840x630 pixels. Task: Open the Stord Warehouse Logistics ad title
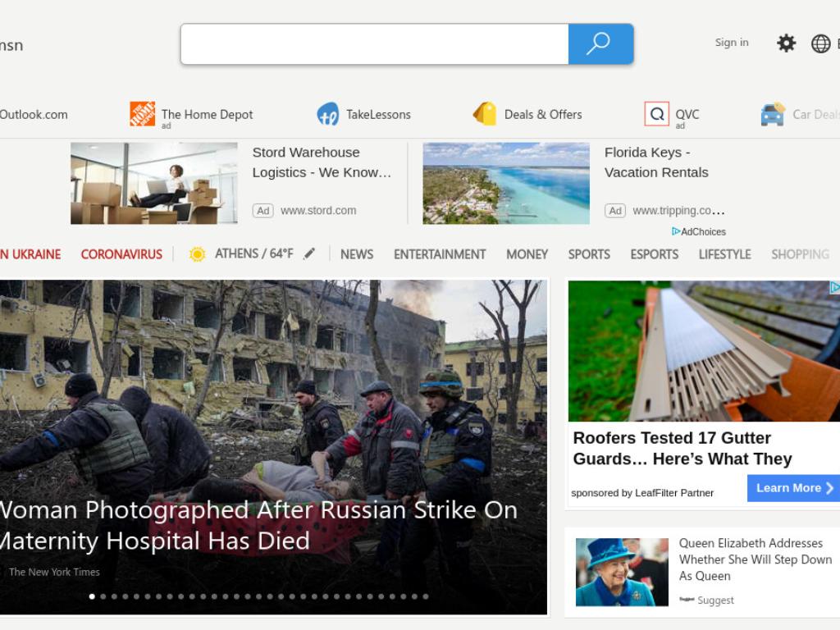322,162
